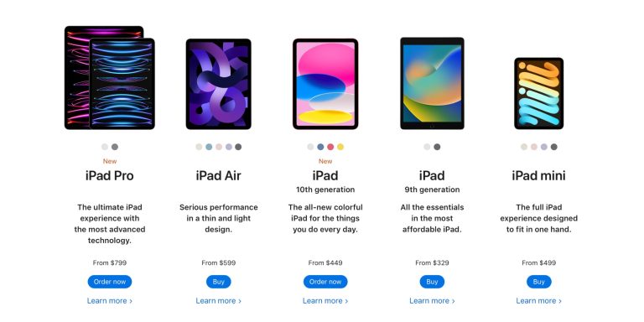Select the blue iPad 10th generation swatch
Viewport: 644px width, 322px height.
(x=320, y=147)
